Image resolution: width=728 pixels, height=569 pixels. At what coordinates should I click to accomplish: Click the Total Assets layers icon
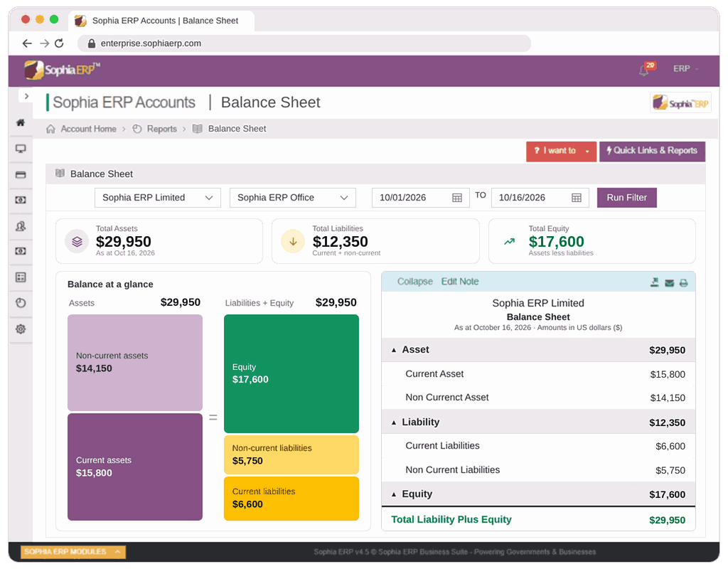[77, 242]
